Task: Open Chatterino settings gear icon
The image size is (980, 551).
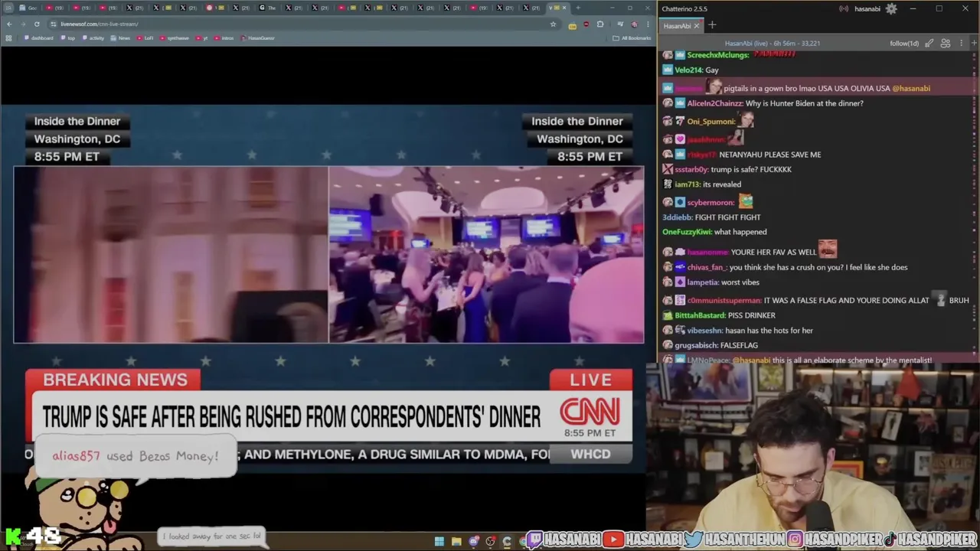Action: pos(891,8)
